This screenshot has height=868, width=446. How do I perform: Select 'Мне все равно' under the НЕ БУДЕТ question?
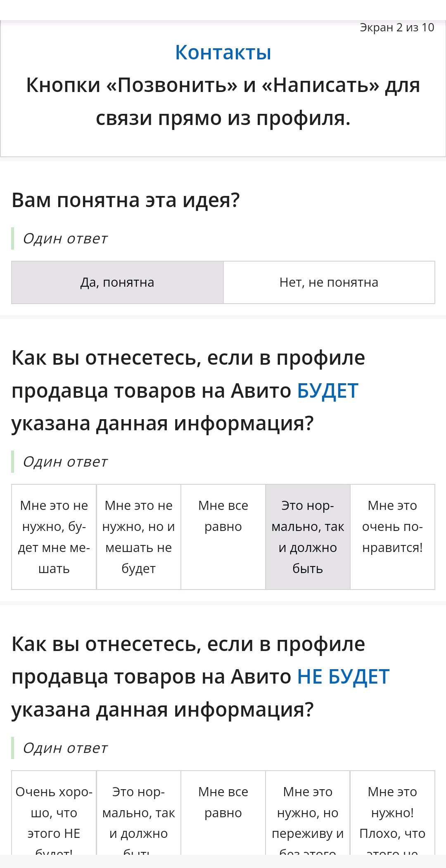(223, 813)
